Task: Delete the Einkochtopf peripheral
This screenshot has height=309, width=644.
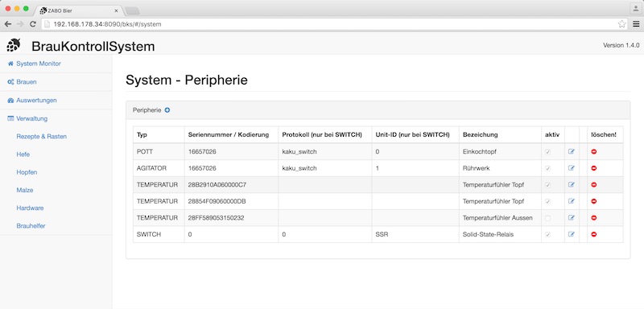Action: [594, 151]
